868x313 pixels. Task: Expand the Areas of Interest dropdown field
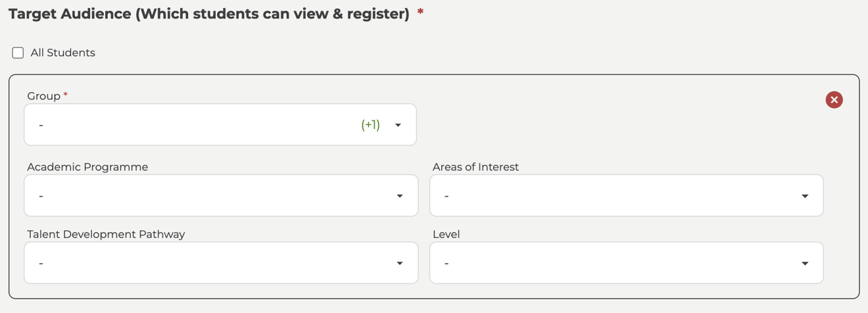618,196
